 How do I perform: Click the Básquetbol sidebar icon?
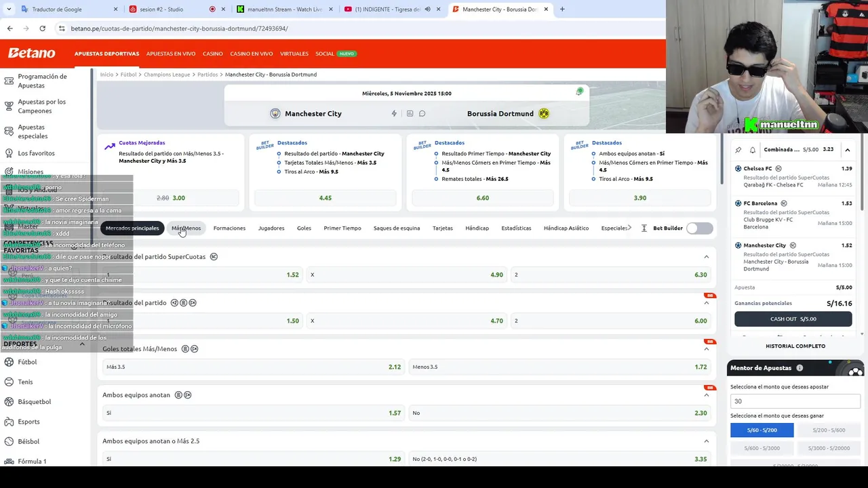[9, 401]
